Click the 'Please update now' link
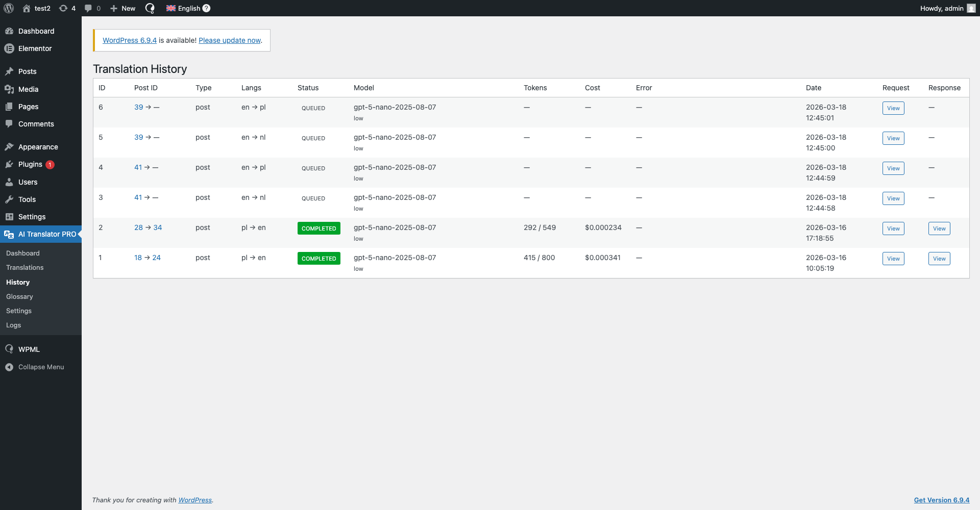The width and height of the screenshot is (980, 510). pos(230,40)
